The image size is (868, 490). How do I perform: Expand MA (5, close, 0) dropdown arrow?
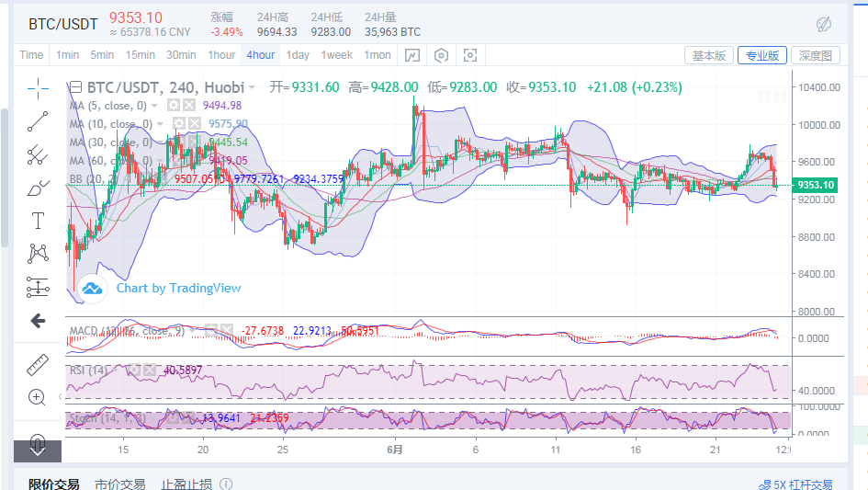(154, 106)
